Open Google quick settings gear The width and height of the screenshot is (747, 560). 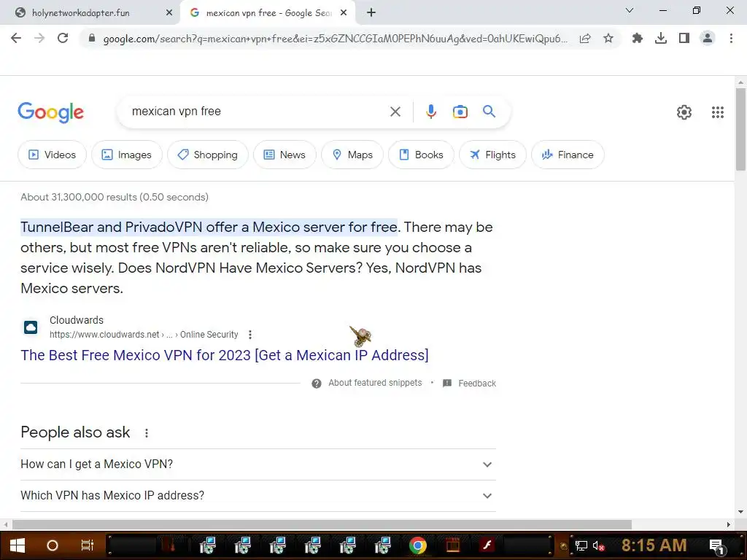pos(684,112)
